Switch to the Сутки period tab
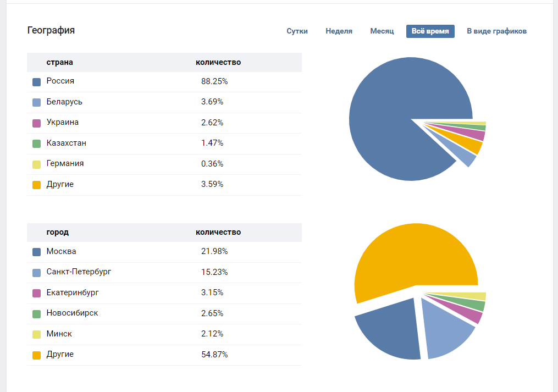 (x=297, y=31)
